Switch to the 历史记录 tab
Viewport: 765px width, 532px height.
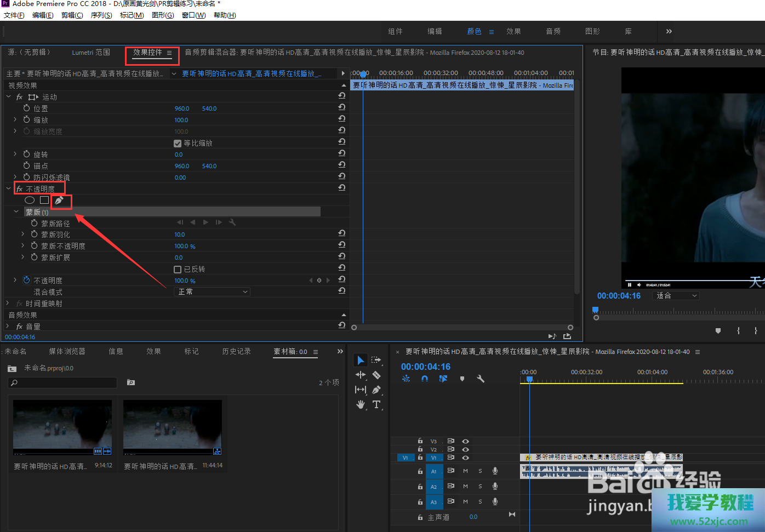pyautogui.click(x=236, y=352)
